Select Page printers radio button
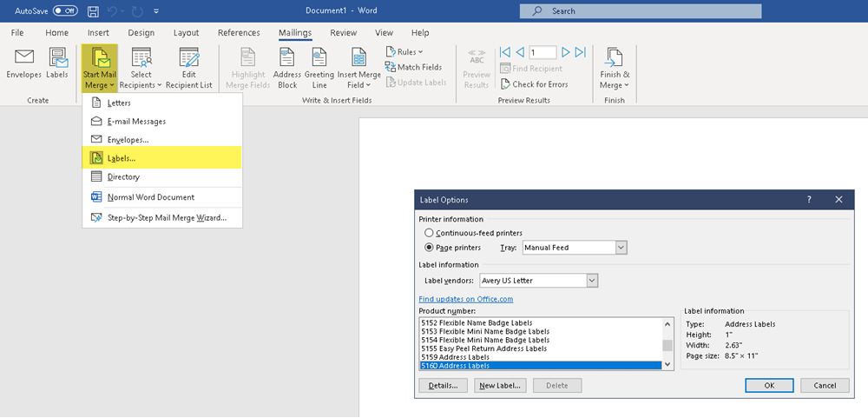Image resolution: width=868 pixels, height=418 pixels. click(429, 248)
